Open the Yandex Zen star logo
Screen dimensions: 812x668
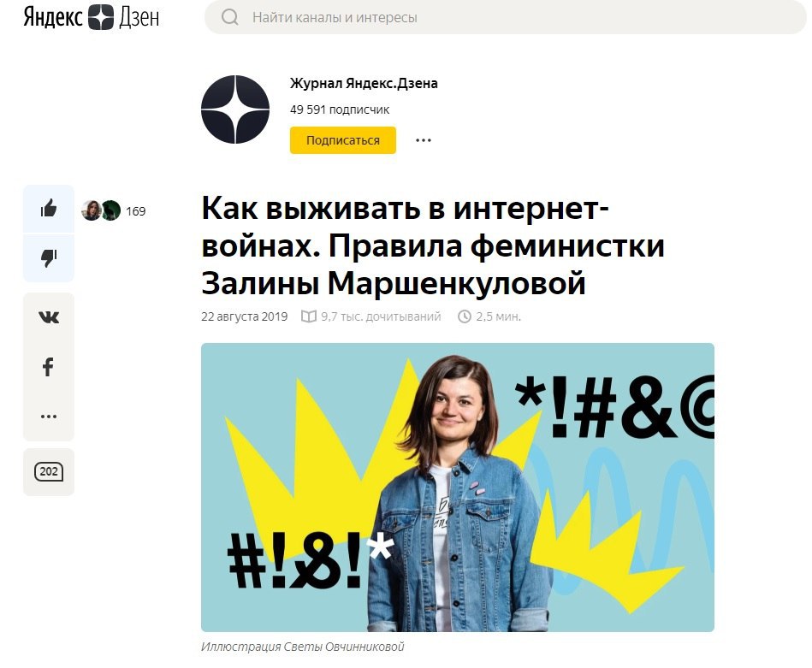click(x=100, y=17)
